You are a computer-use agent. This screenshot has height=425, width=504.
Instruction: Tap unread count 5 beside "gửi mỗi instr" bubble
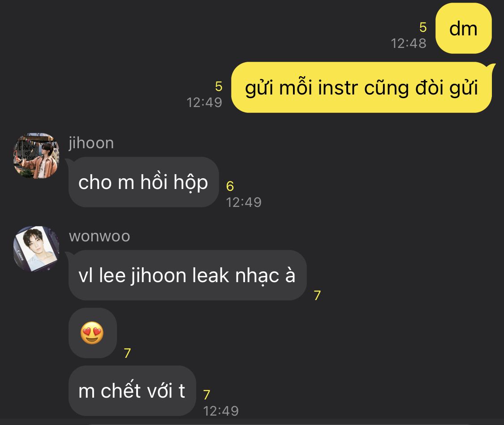click(x=219, y=86)
